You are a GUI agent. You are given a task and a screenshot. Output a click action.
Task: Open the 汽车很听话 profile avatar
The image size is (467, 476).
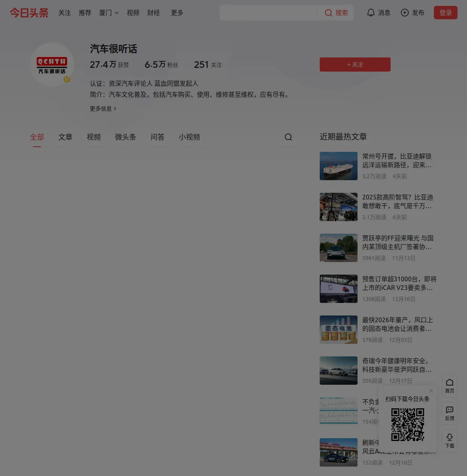pos(52,65)
